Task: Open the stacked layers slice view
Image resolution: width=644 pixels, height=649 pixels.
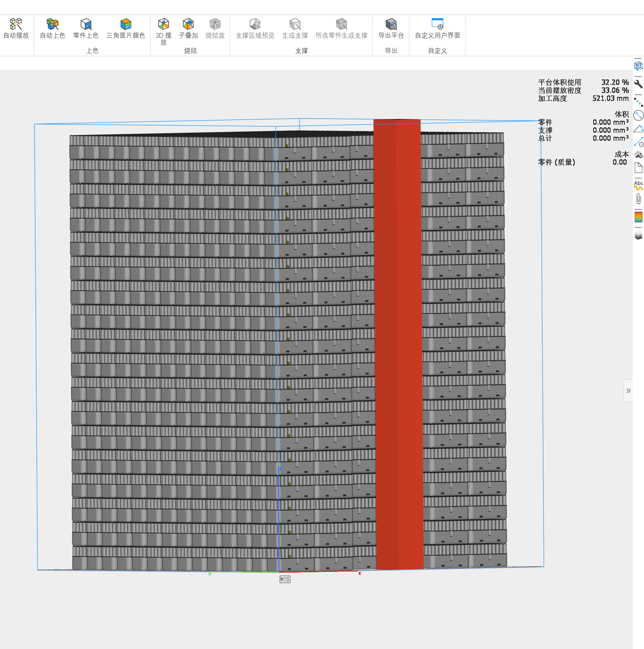Action: click(x=638, y=235)
